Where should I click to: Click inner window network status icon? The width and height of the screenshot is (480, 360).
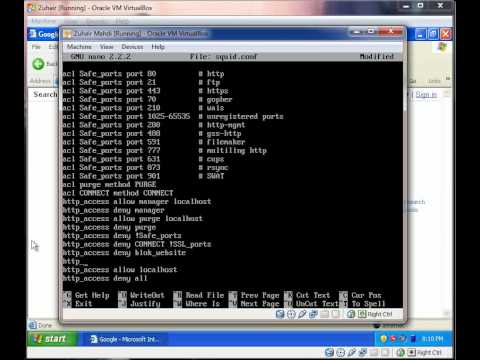coord(313,314)
